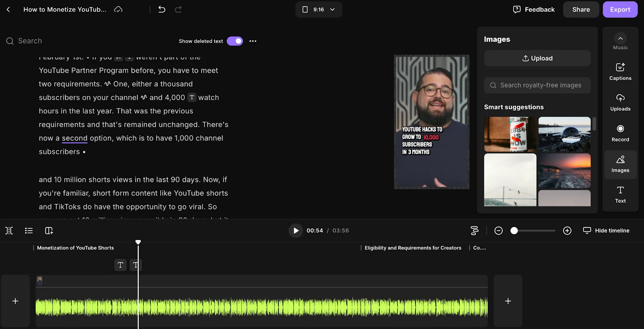Jump to Eligibility and Requirements chapter
This screenshot has width=644, height=329.
[x=413, y=248]
